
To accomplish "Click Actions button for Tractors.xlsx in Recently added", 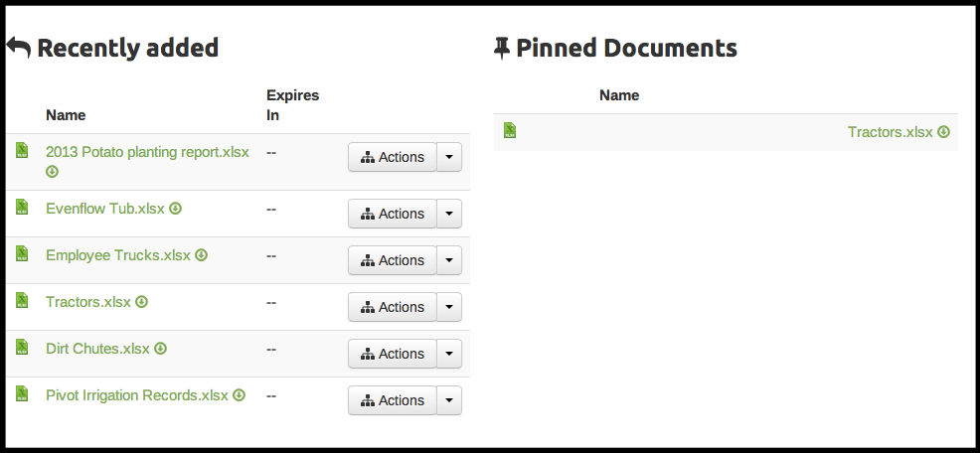I will (x=393, y=307).
